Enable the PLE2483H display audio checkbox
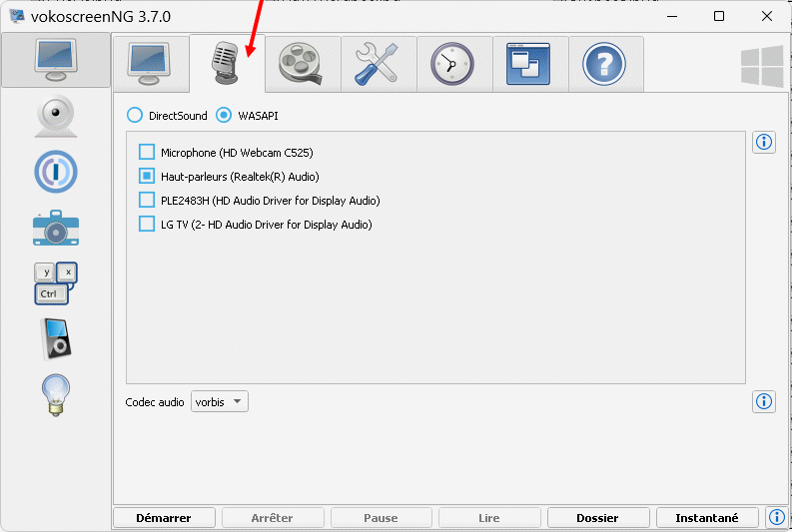This screenshot has width=792, height=532. pyautogui.click(x=147, y=200)
